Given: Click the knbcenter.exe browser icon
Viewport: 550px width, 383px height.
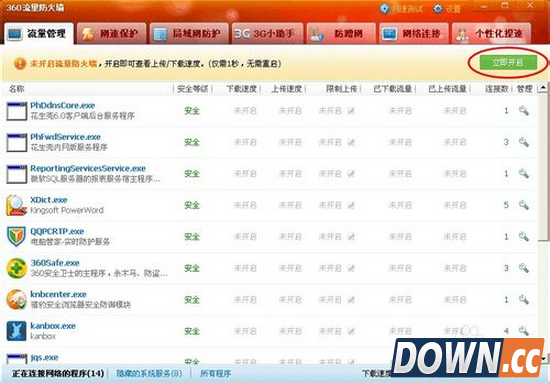Looking at the screenshot, I should point(16,299).
